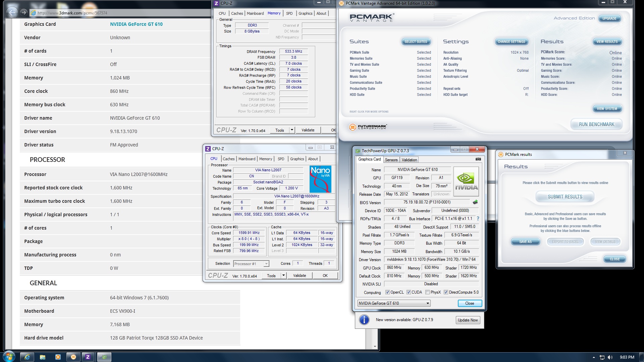Open the Windows Start menu

pos(9,357)
